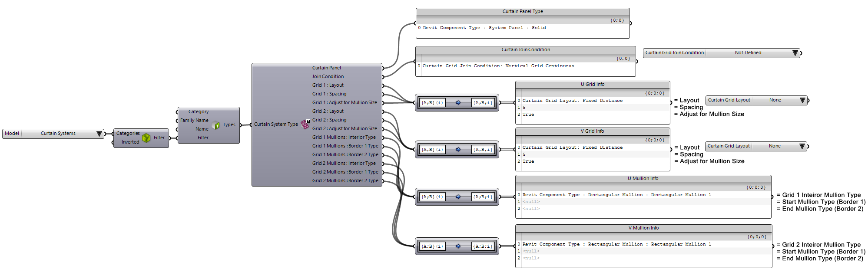The height and width of the screenshot is (272, 868).
Task: Click Grid 2 Mullions : Border 2 Type output
Action: [x=345, y=181]
